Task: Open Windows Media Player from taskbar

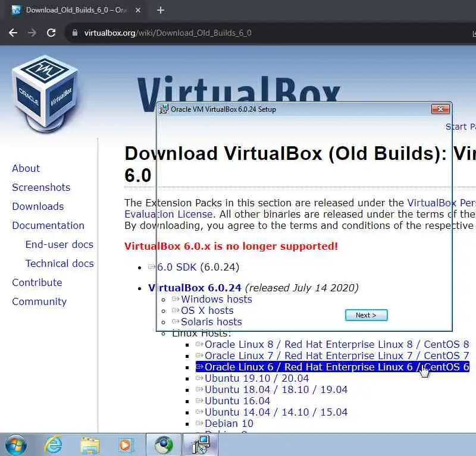Action: (x=126, y=445)
